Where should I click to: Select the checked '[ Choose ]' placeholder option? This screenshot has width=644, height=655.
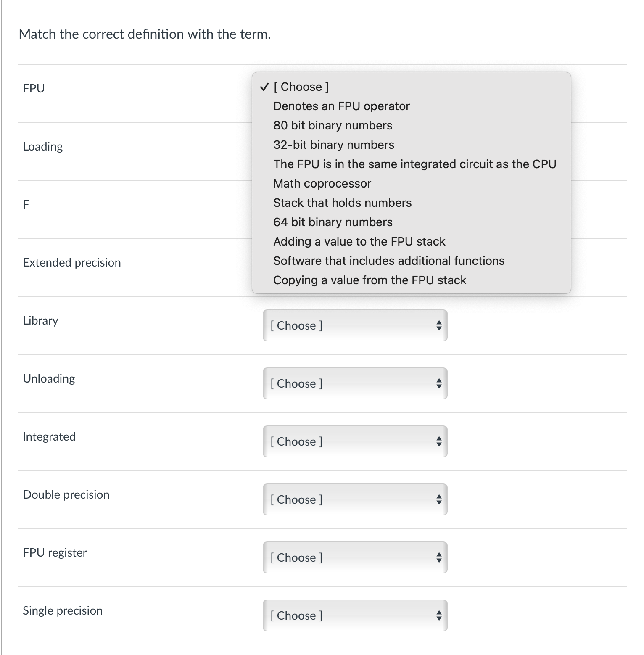click(301, 87)
